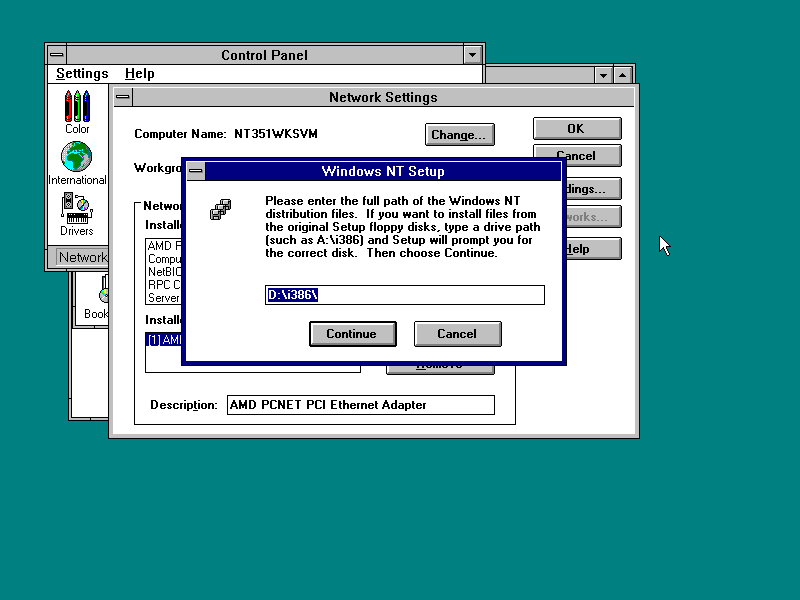Open the Help menu in Control Panel

click(139, 73)
